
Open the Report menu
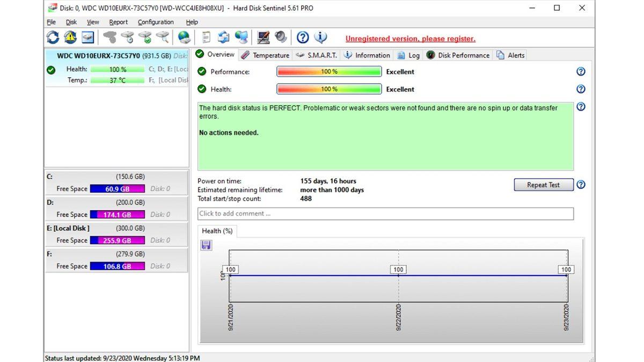pos(118,22)
